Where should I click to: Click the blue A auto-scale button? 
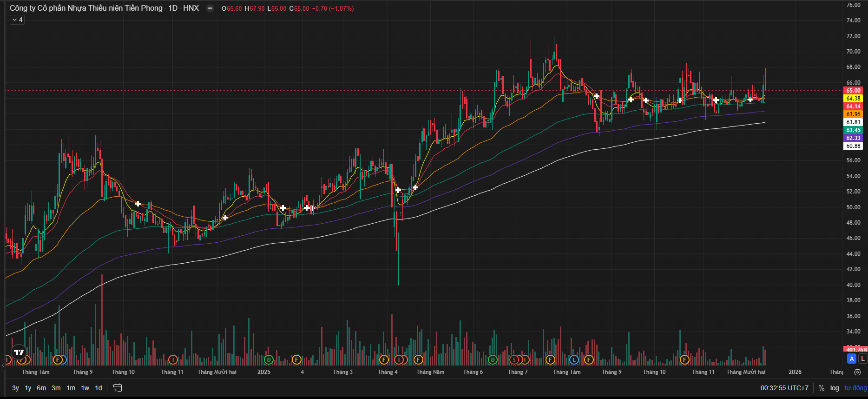click(x=852, y=359)
